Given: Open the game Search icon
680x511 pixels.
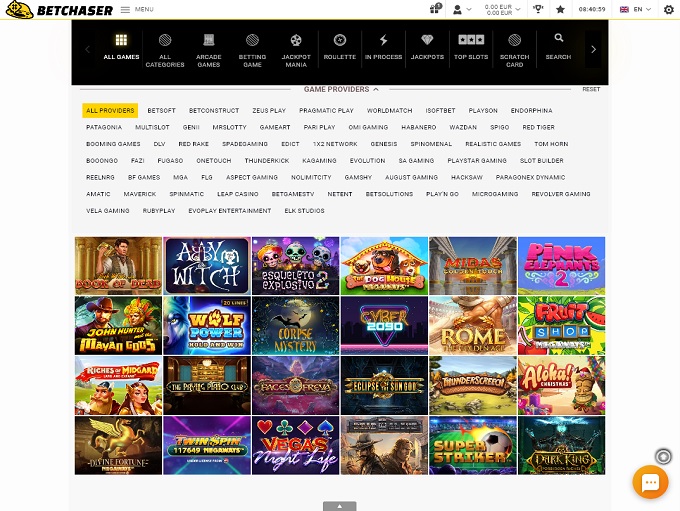Looking at the screenshot, I should point(558,45).
